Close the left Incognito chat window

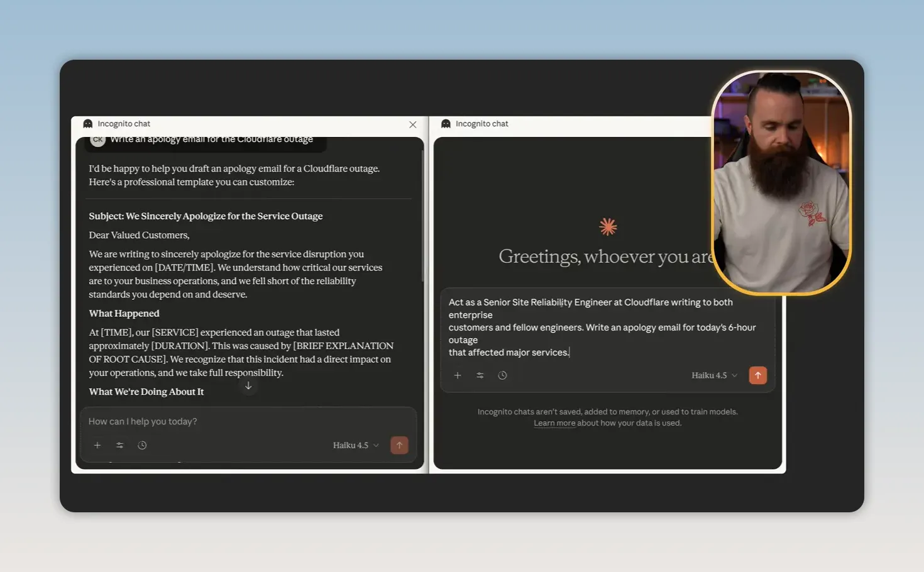tap(413, 124)
